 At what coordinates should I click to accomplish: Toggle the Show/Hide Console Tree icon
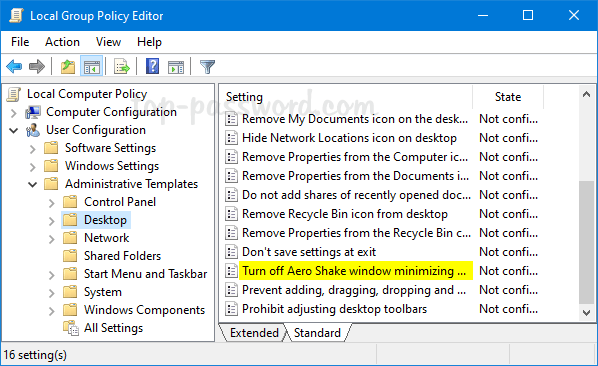(92, 66)
